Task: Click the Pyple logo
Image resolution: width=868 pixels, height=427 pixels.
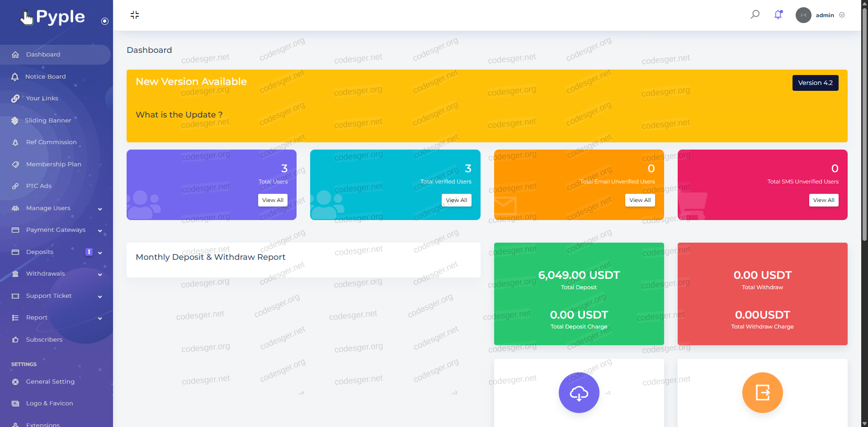Action: point(52,17)
